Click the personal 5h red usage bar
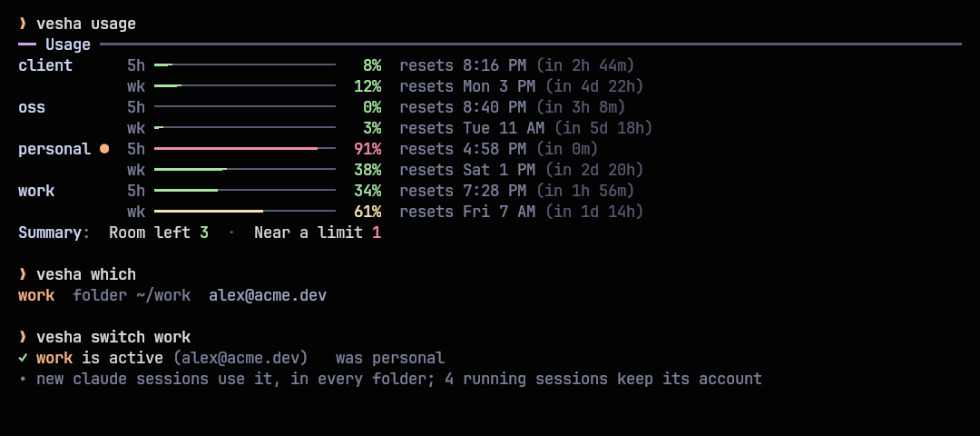This screenshot has width=980, height=436. click(245, 148)
